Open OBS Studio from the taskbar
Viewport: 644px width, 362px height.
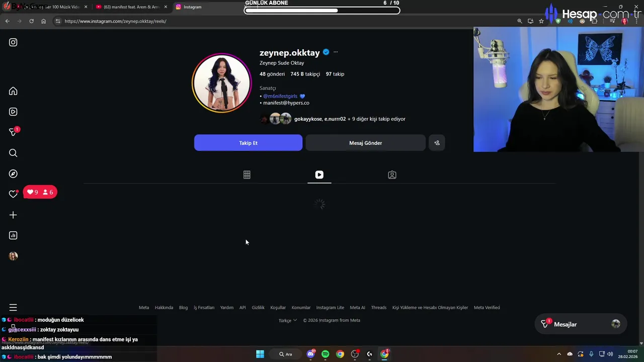pyautogui.click(x=355, y=354)
